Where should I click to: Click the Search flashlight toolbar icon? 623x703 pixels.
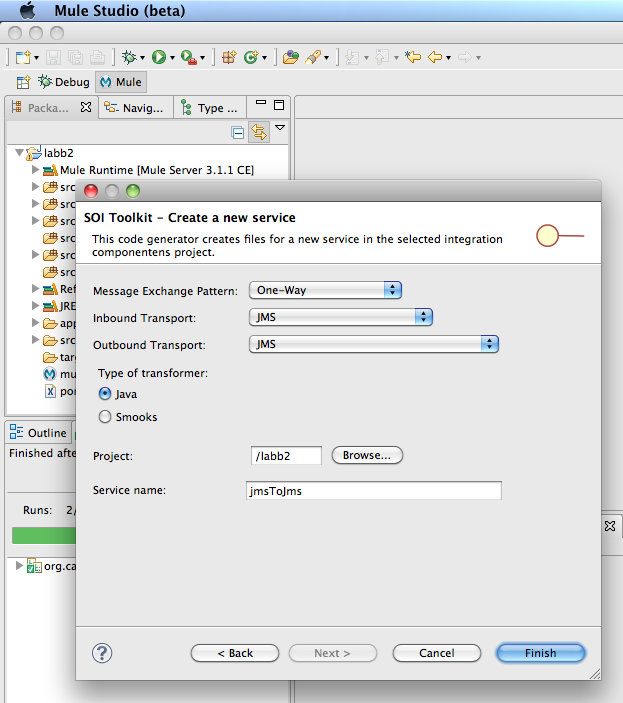pyautogui.click(x=313, y=57)
